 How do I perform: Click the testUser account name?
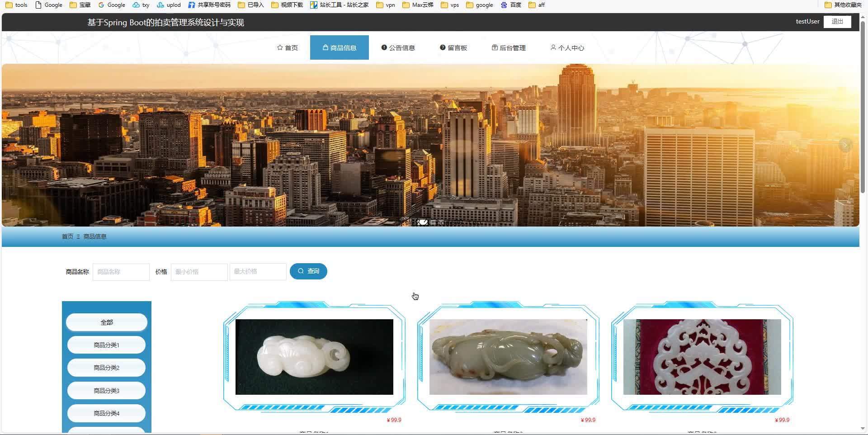coord(807,21)
